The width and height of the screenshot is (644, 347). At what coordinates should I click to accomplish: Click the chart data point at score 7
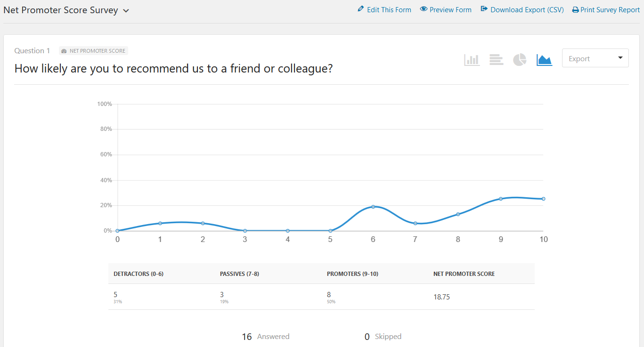click(x=416, y=223)
